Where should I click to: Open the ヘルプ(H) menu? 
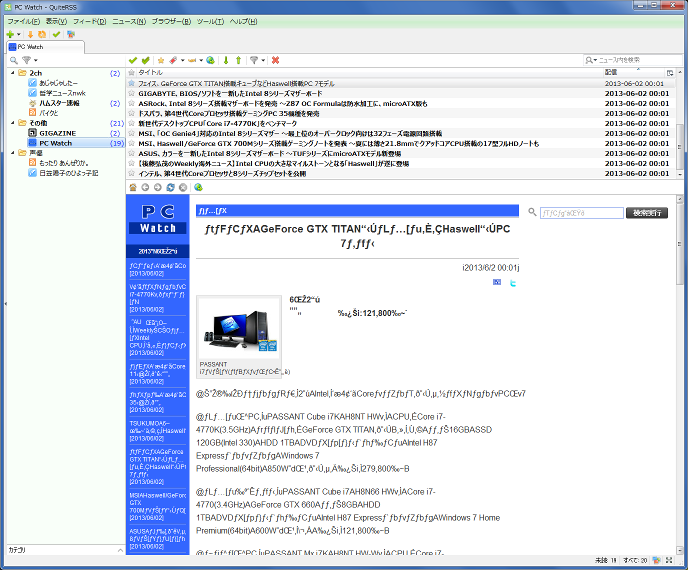[244, 21]
